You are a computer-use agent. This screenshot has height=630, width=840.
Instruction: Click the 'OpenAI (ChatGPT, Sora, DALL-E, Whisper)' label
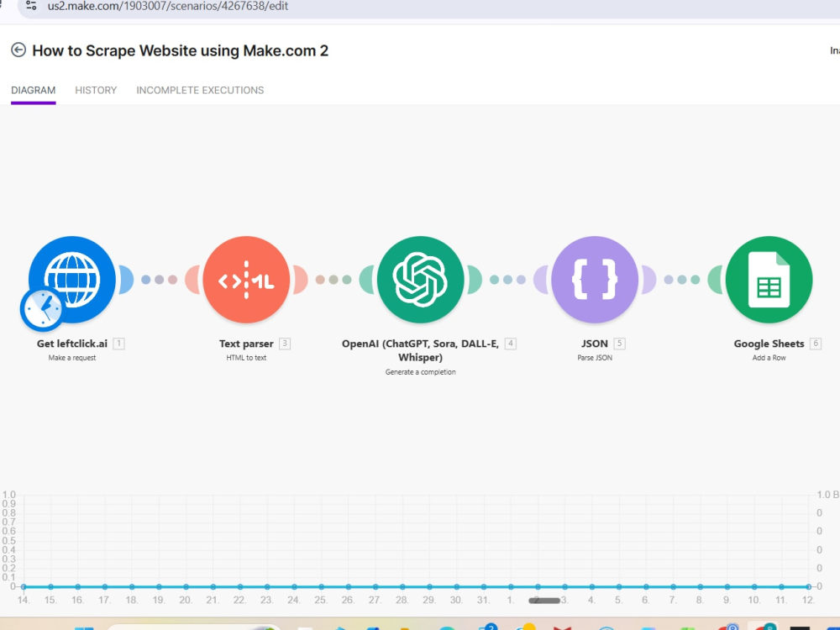pos(421,350)
